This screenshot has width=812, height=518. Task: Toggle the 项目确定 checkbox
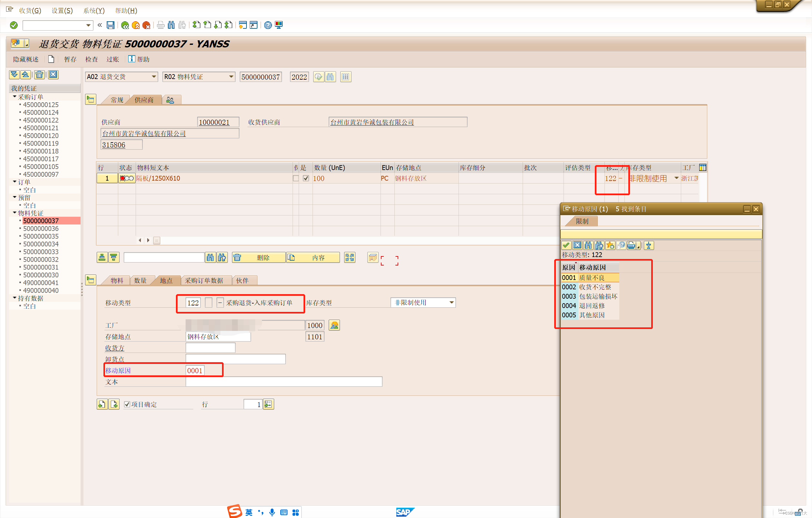click(x=127, y=404)
